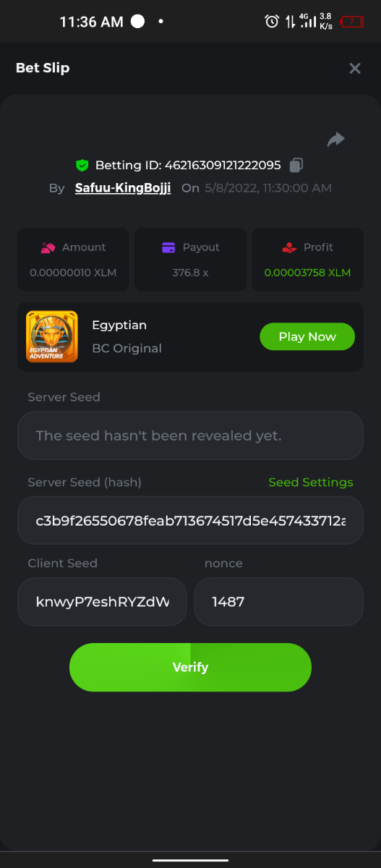Focus the nonce field showing 1487
381x868 pixels.
[x=278, y=601]
